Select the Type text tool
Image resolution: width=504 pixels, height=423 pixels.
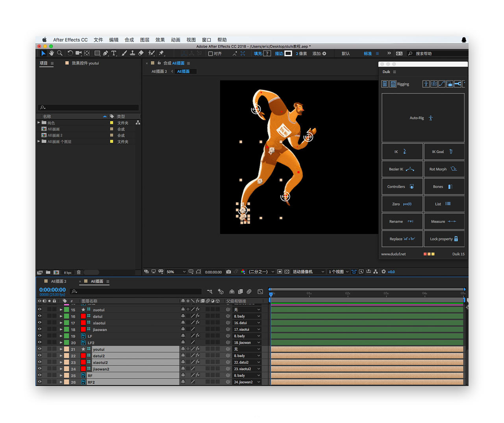pyautogui.click(x=114, y=53)
